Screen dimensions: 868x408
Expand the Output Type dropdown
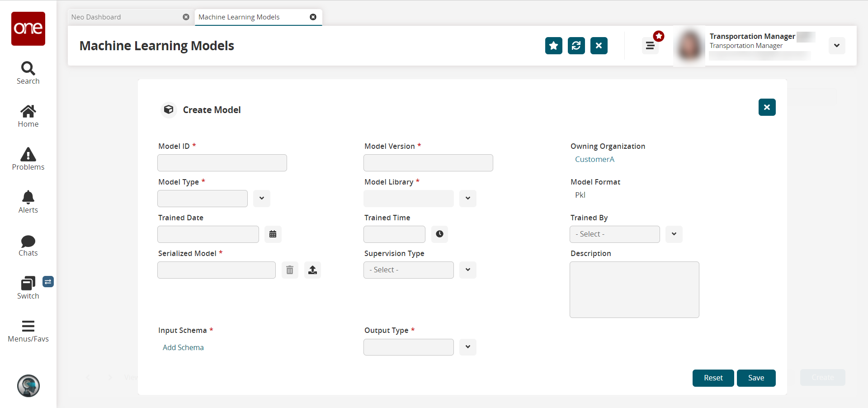(468, 347)
